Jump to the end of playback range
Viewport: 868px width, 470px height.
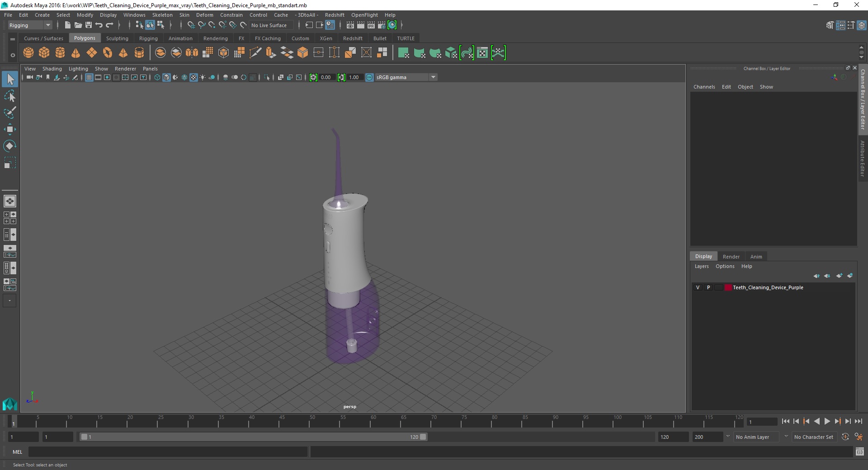click(x=858, y=421)
